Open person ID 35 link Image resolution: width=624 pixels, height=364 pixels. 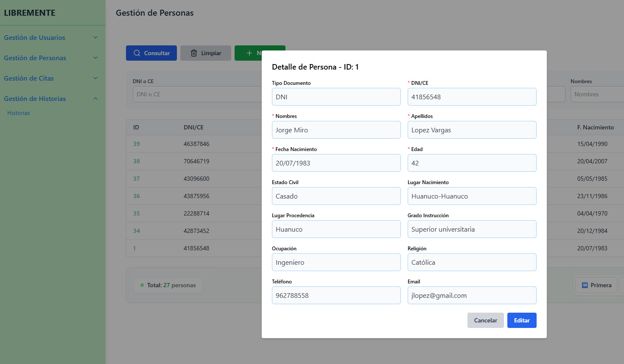point(137,213)
